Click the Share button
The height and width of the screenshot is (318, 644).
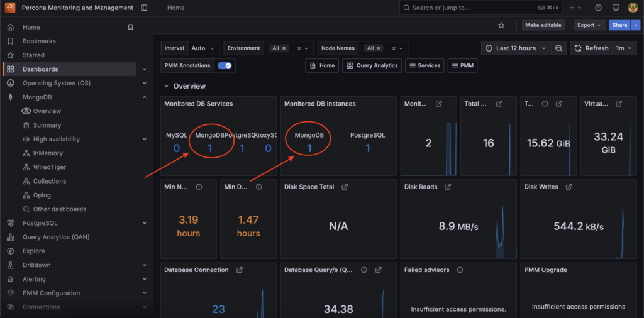coord(619,25)
